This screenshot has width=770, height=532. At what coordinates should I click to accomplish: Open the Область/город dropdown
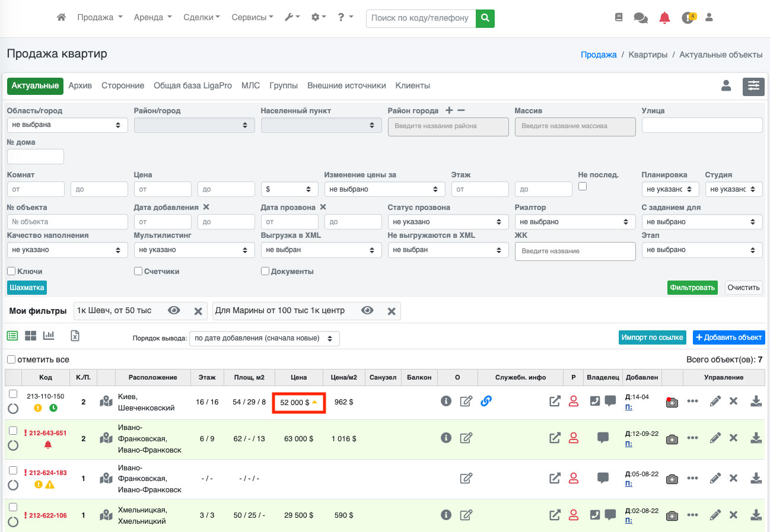67,125
